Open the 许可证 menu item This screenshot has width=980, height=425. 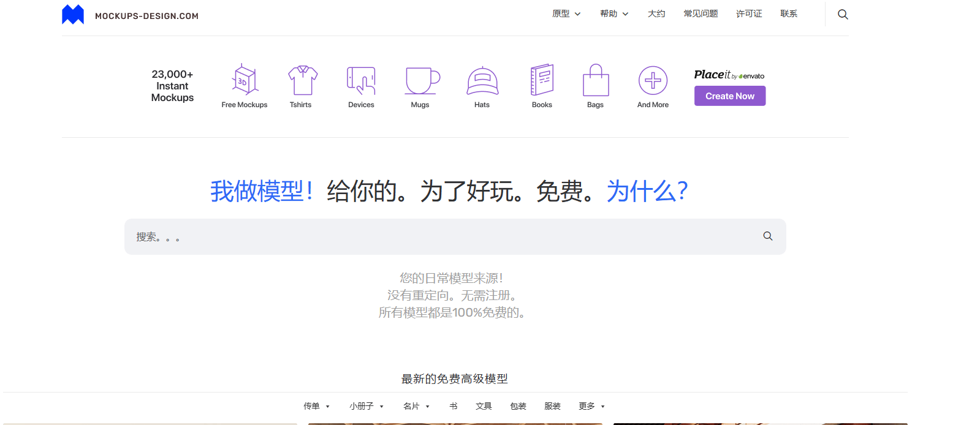point(749,13)
